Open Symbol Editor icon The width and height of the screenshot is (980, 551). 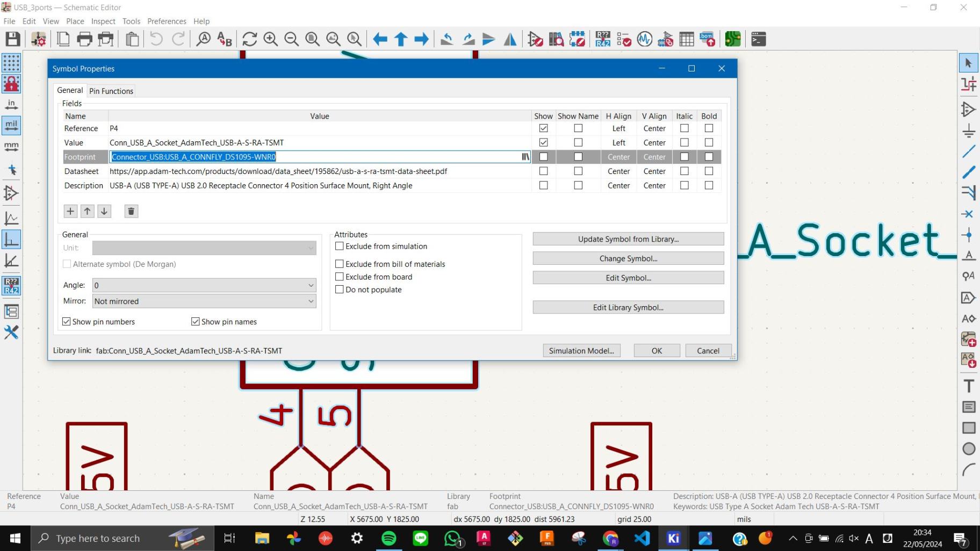(535, 39)
